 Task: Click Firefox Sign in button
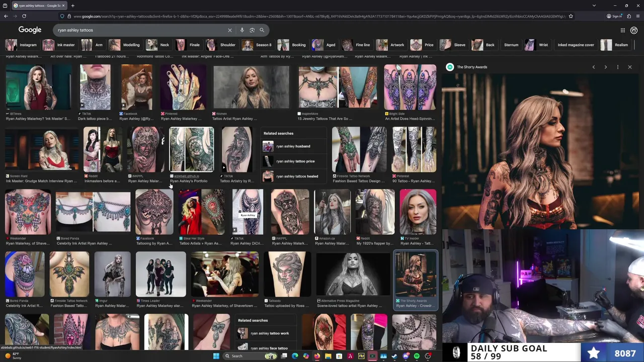(x=614, y=16)
